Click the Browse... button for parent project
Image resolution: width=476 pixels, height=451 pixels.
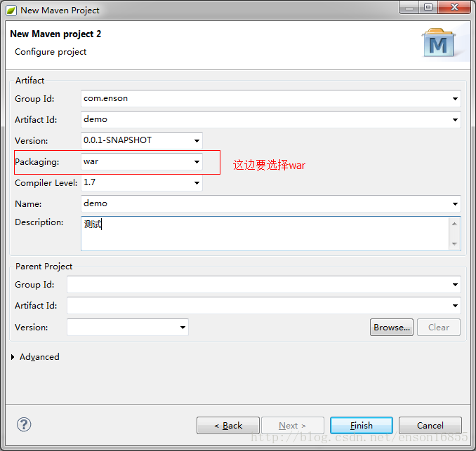[x=392, y=328]
